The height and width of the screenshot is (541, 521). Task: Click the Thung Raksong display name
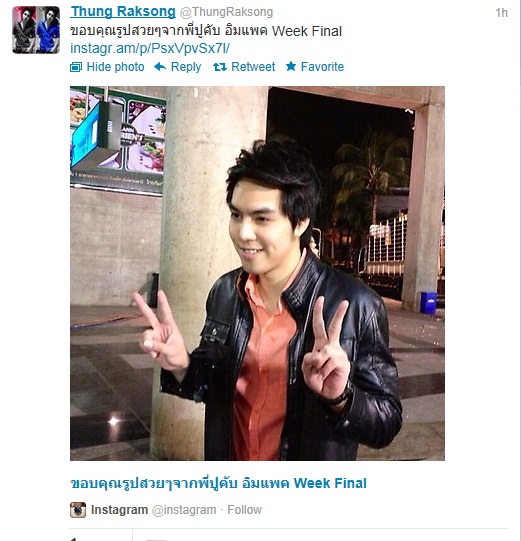pyautogui.click(x=123, y=11)
